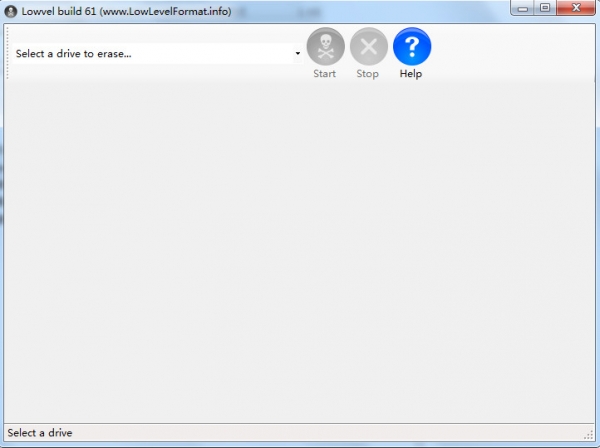The image size is (600, 448).
Task: Click the Lowvel app icon in the title bar
Action: [11, 11]
